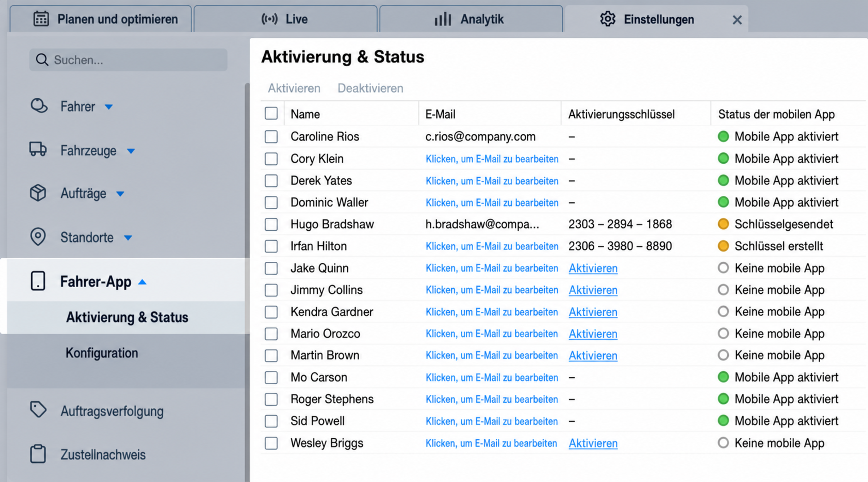The image size is (868, 482).
Task: Click green status dot for Cory Klein
Action: pos(723,158)
